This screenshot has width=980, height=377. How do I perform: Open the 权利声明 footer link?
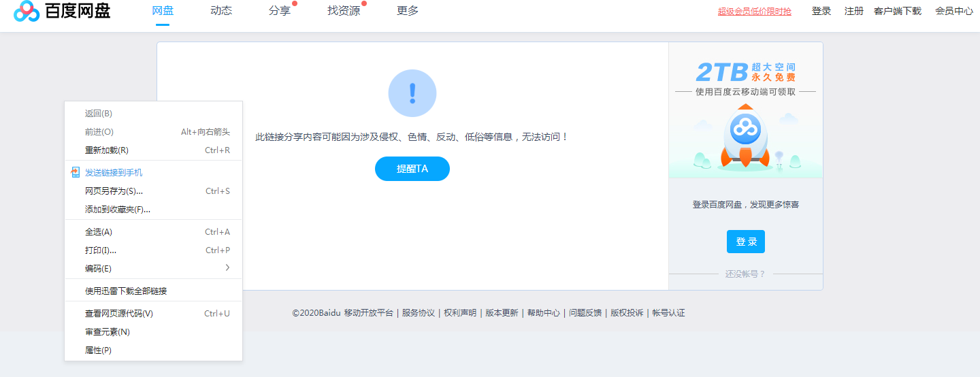(x=460, y=313)
